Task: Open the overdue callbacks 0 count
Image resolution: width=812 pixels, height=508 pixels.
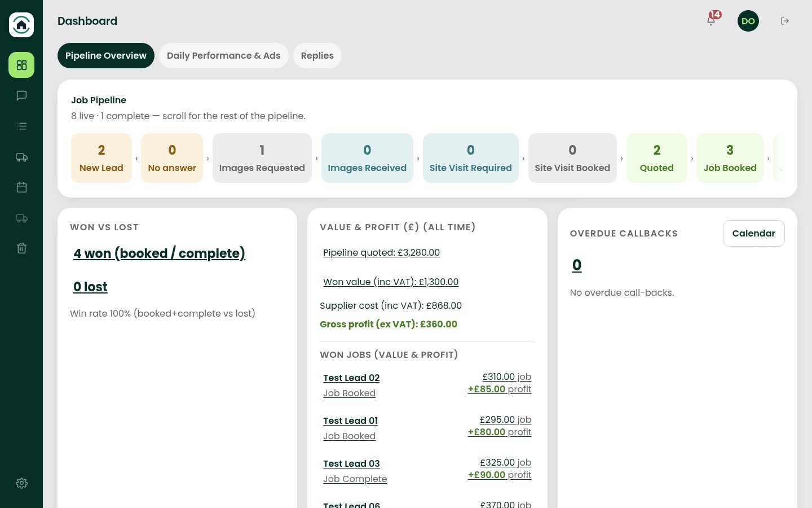Action: [577, 265]
